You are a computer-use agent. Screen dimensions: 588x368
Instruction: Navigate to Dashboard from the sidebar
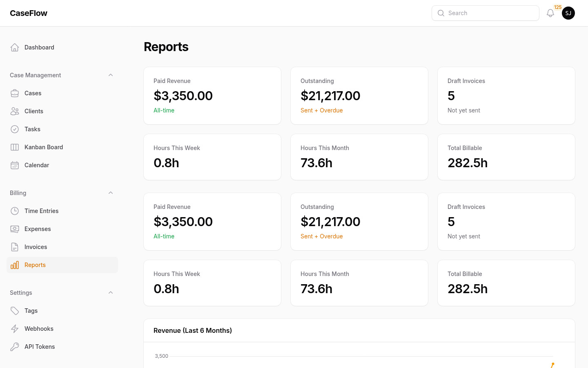pyautogui.click(x=39, y=47)
